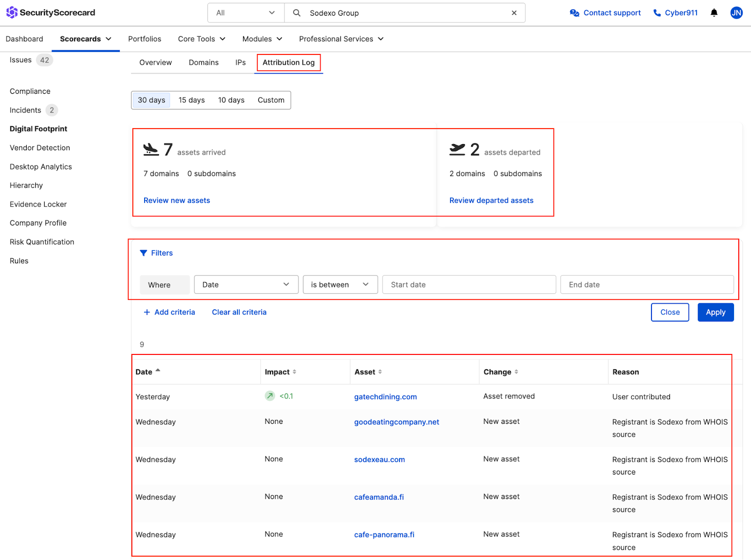This screenshot has width=751, height=560.
Task: Open the goodeatingcompany.net asset link
Action: (x=397, y=422)
